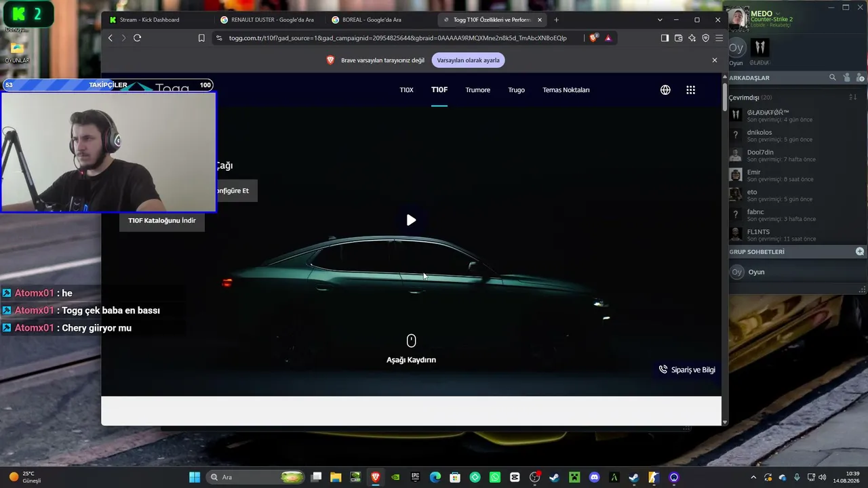Open Discord from the taskbar
868x488 pixels.
tap(595, 477)
